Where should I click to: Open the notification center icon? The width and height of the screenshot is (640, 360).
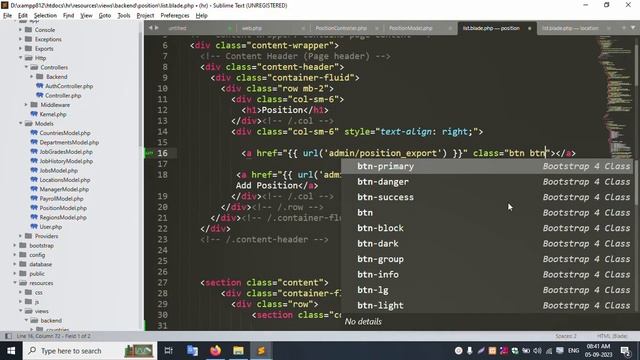625,351
